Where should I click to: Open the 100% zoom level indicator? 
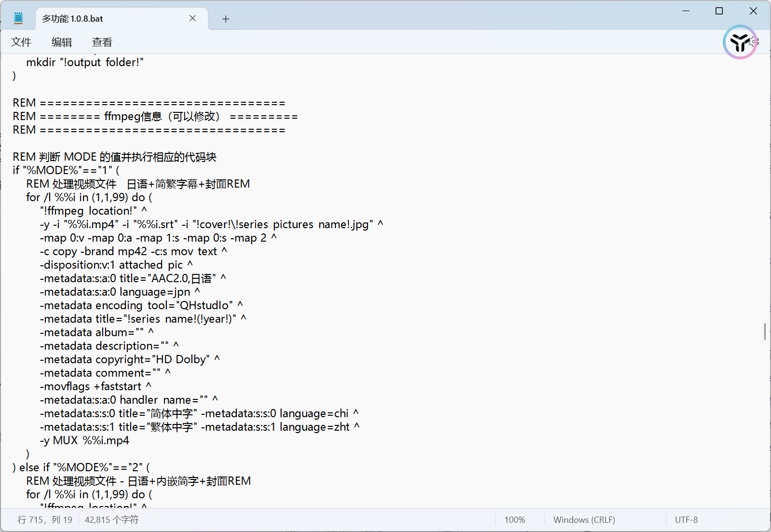[x=514, y=519]
